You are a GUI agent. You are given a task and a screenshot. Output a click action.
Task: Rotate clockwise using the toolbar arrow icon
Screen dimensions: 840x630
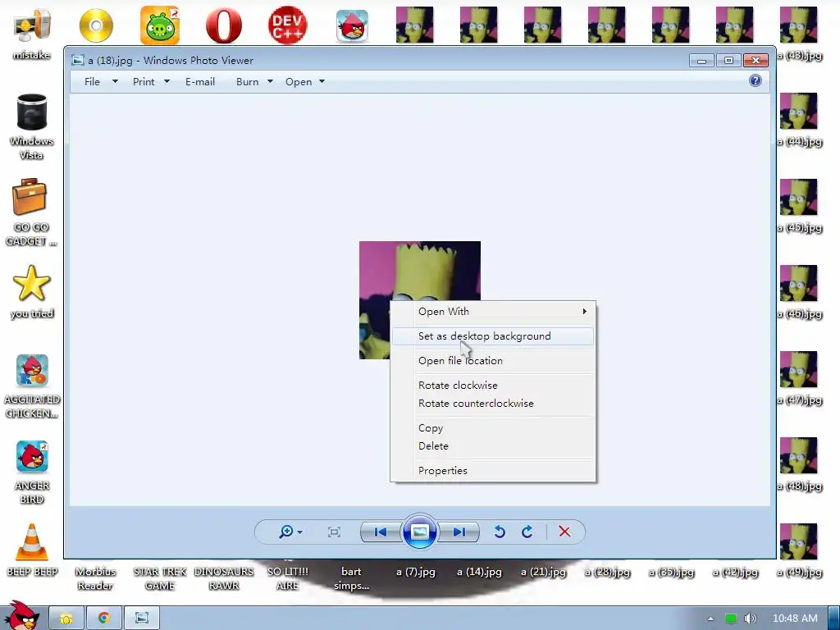[x=527, y=532]
